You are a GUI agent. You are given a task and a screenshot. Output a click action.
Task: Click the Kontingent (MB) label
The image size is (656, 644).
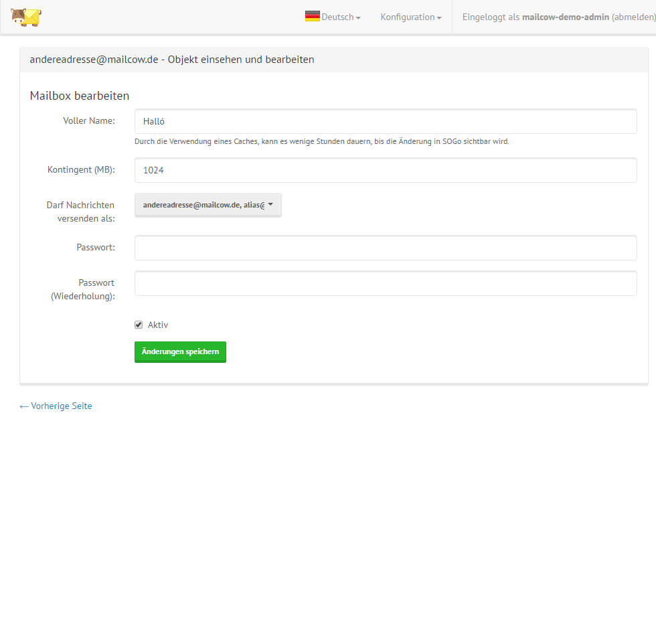click(81, 170)
